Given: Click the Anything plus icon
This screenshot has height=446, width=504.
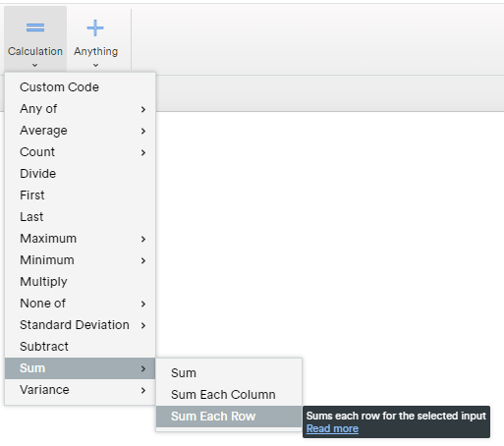Looking at the screenshot, I should pos(95,28).
